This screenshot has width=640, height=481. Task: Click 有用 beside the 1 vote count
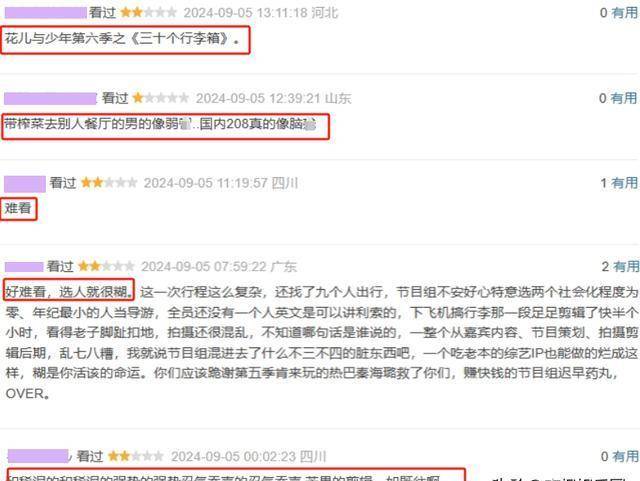[x=624, y=183]
